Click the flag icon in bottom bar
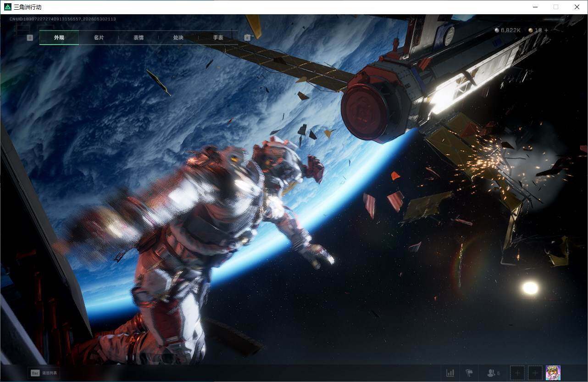588x382 pixels. [x=469, y=373]
